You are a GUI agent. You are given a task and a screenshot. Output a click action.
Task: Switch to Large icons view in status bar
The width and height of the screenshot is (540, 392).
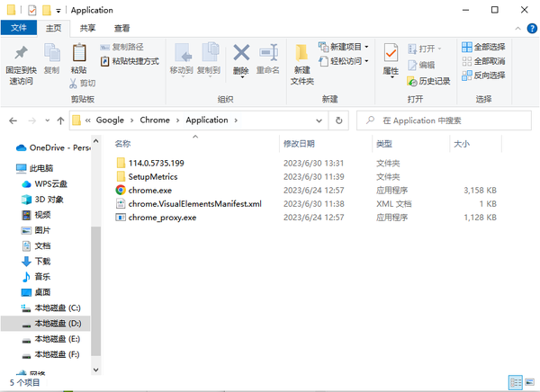[x=530, y=382]
